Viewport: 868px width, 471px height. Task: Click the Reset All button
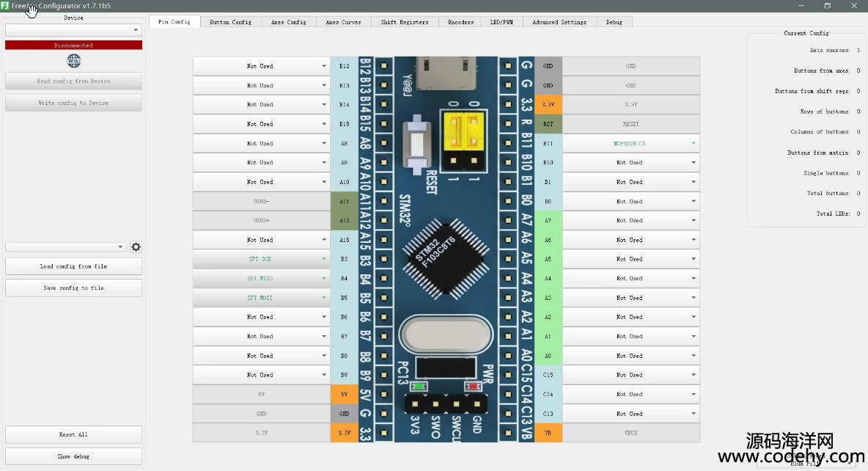pos(73,434)
